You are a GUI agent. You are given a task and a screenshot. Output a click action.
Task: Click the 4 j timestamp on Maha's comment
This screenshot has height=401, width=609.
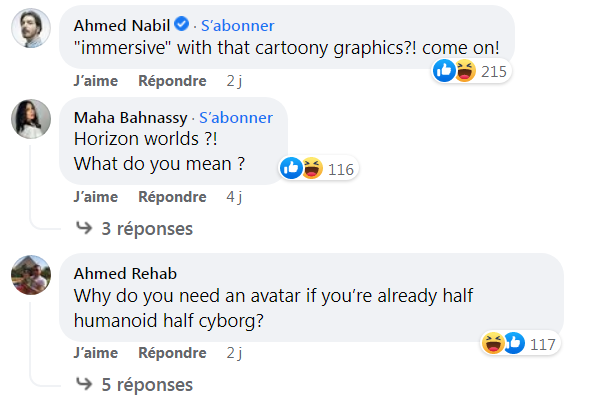pyautogui.click(x=234, y=197)
